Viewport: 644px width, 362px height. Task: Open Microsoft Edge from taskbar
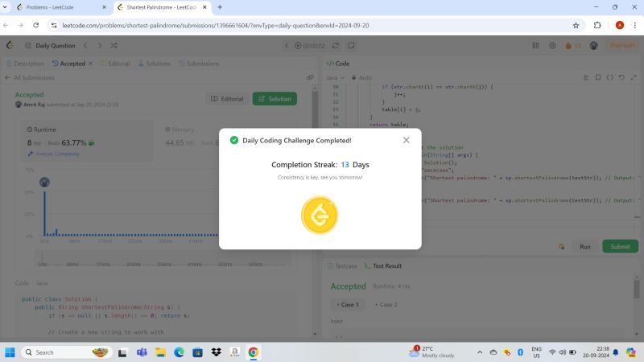179,352
